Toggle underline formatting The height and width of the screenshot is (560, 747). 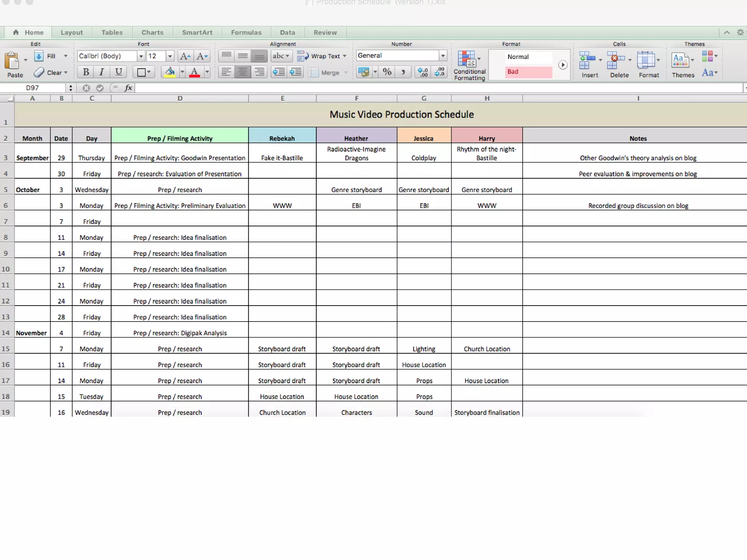coord(118,72)
